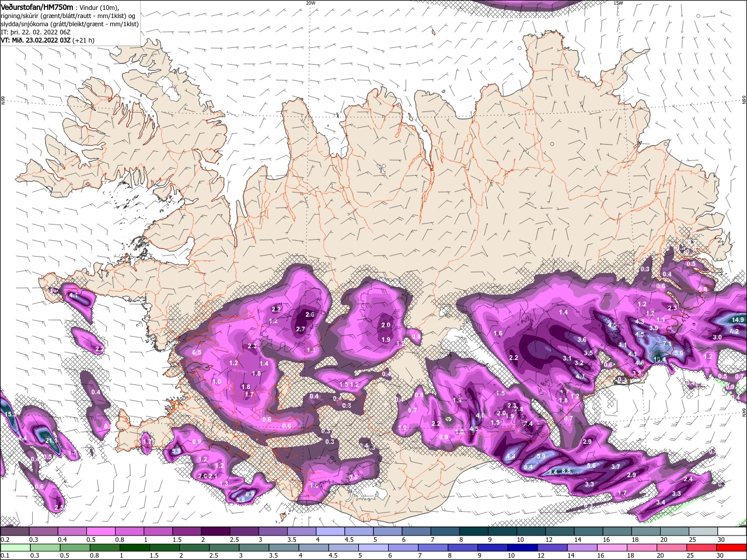Click the 3.4 precipitation value

pos(661,502)
